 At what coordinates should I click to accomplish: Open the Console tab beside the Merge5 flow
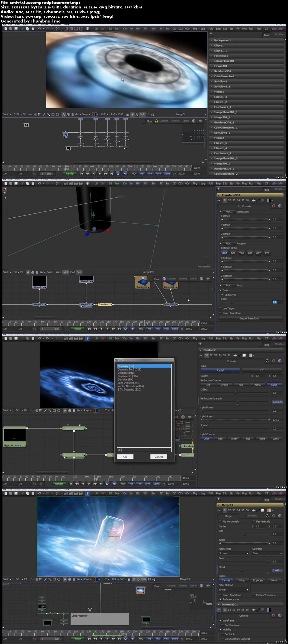click(x=163, y=121)
